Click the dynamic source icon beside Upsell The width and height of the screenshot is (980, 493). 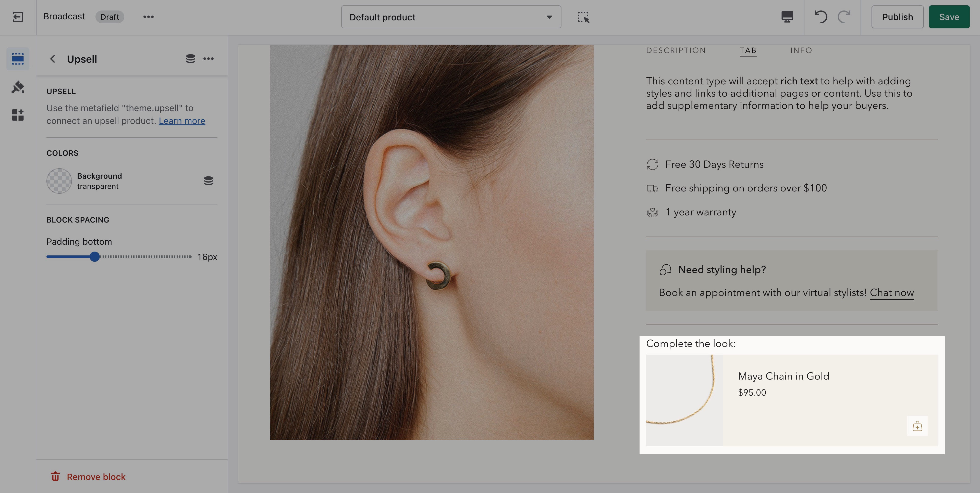190,59
